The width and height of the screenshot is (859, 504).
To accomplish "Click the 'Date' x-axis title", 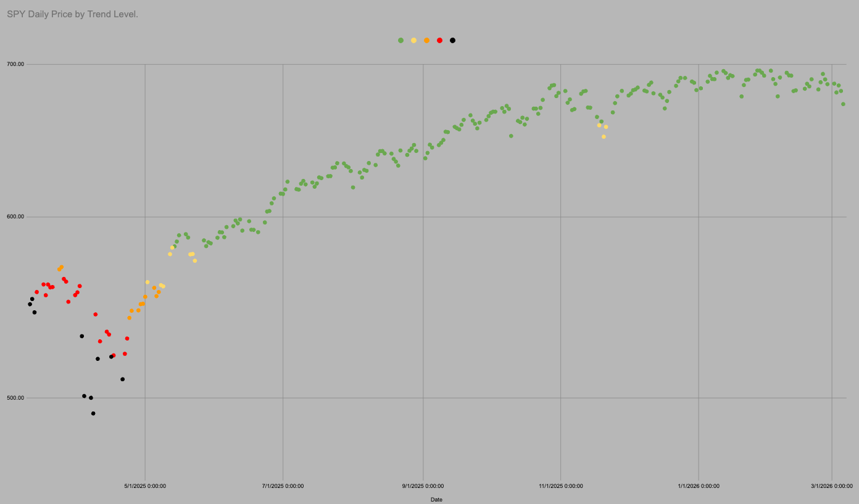I will (436, 500).
